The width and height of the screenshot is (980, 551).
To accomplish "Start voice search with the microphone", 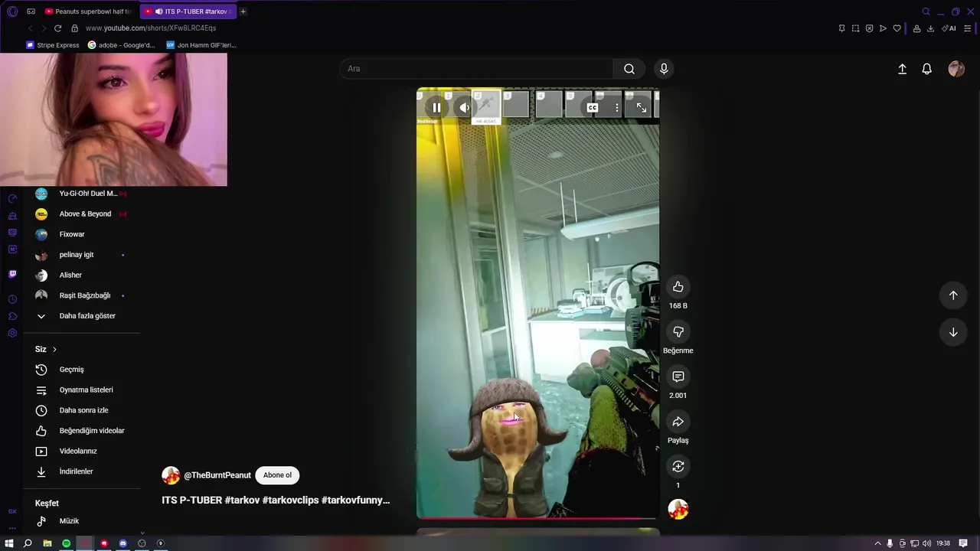I will click(x=664, y=69).
